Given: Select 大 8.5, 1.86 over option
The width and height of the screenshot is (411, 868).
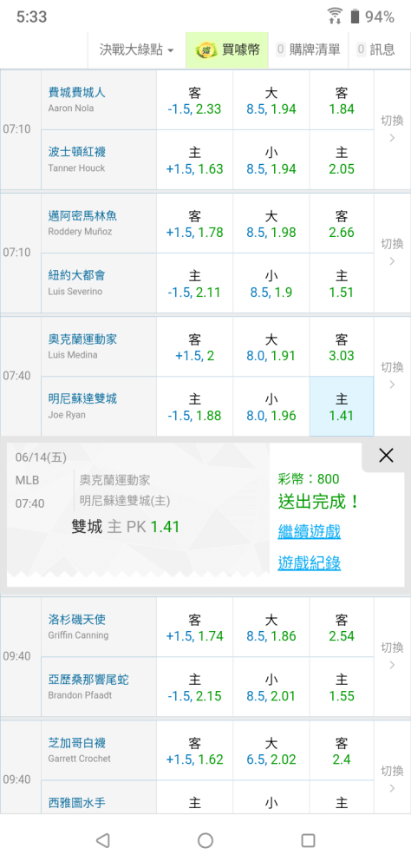Looking at the screenshot, I should coord(271,628).
